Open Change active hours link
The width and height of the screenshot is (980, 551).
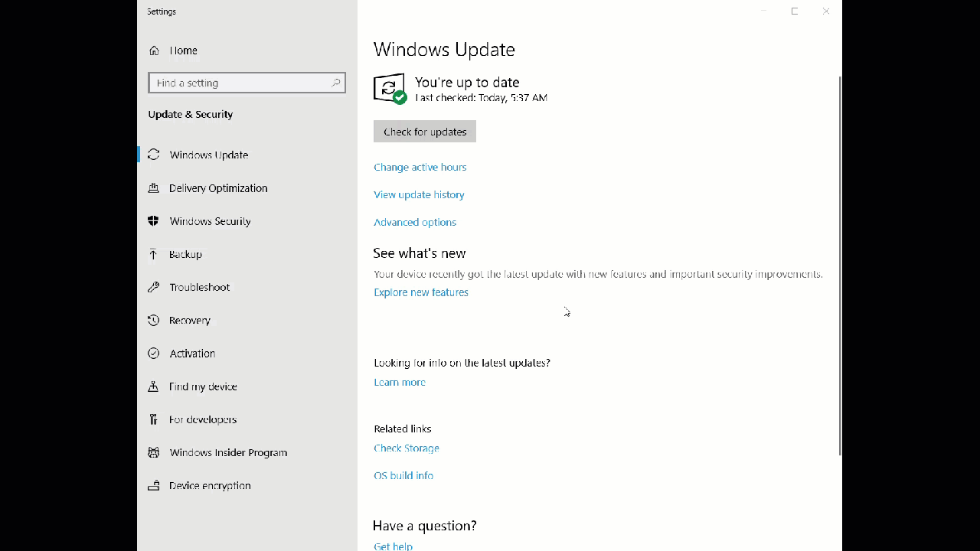(x=420, y=167)
